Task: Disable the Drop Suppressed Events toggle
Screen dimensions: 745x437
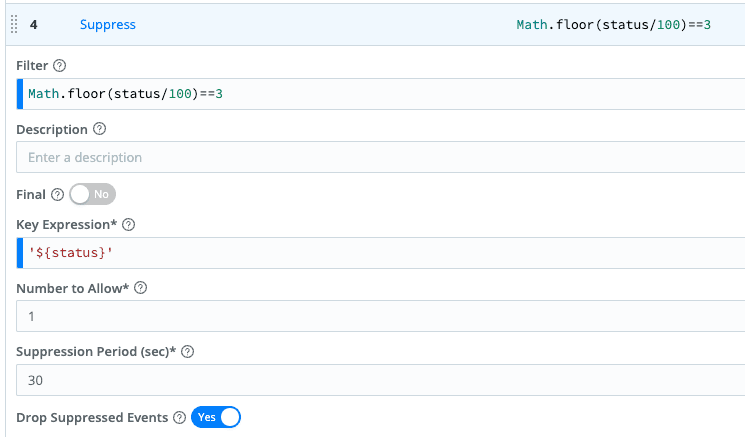Action: pyautogui.click(x=216, y=417)
